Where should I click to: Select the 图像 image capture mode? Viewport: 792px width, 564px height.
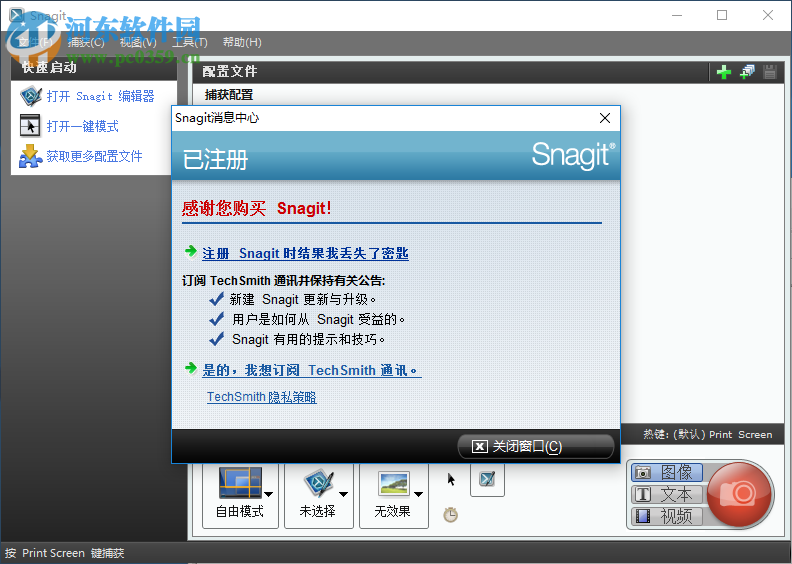click(x=666, y=472)
